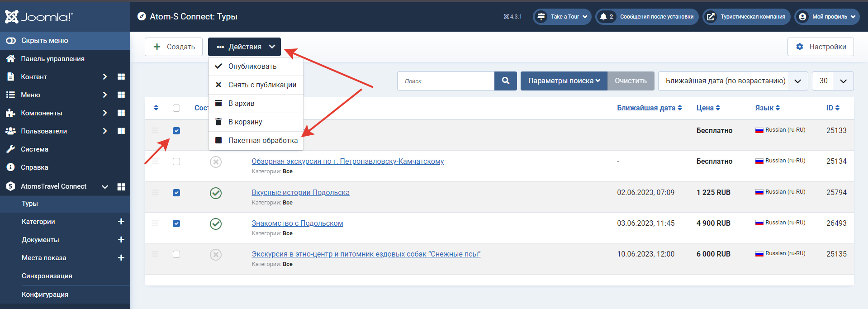The height and width of the screenshot is (309, 868).
Task: Open the Мой профиль dropdown
Action: 827,17
